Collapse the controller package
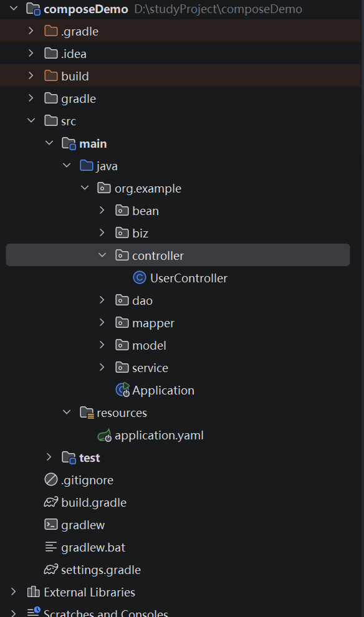The image size is (364, 617). click(102, 255)
